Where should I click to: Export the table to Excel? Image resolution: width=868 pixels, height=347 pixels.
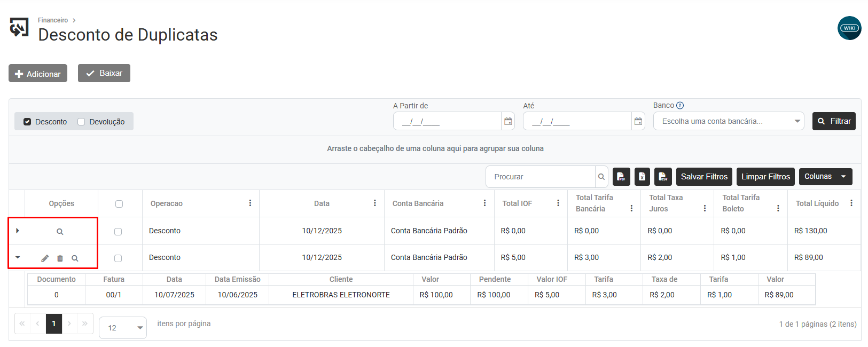point(642,177)
